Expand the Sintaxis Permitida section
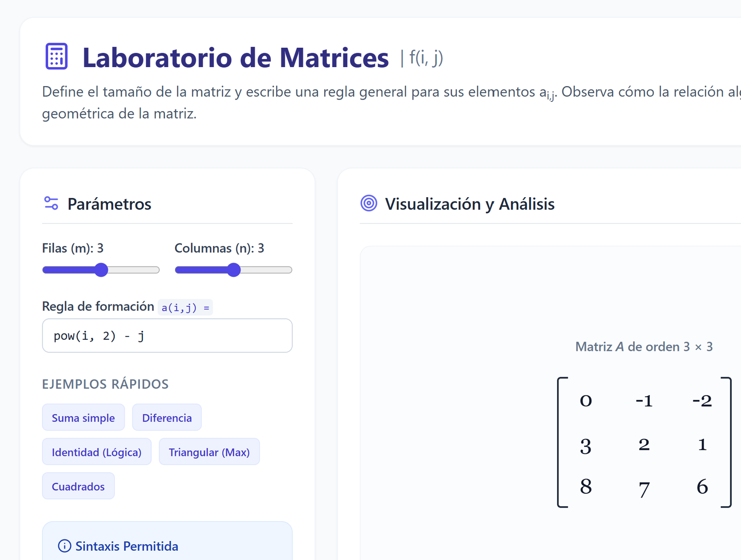Screen dimensions: 741x560 tap(126, 546)
